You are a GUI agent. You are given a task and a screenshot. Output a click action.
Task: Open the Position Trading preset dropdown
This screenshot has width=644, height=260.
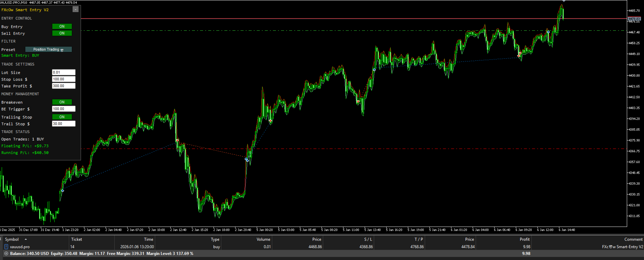coord(49,49)
